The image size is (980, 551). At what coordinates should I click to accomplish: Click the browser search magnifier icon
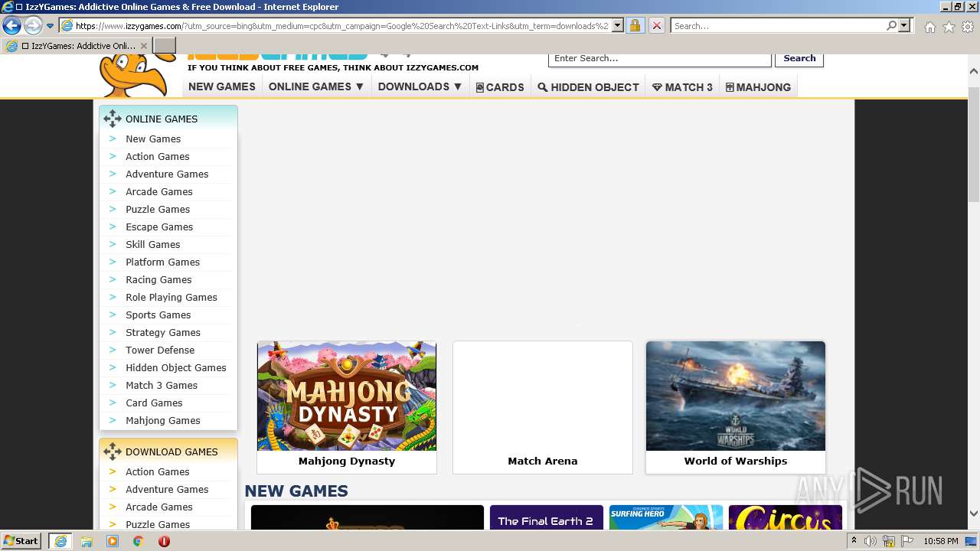(x=891, y=26)
